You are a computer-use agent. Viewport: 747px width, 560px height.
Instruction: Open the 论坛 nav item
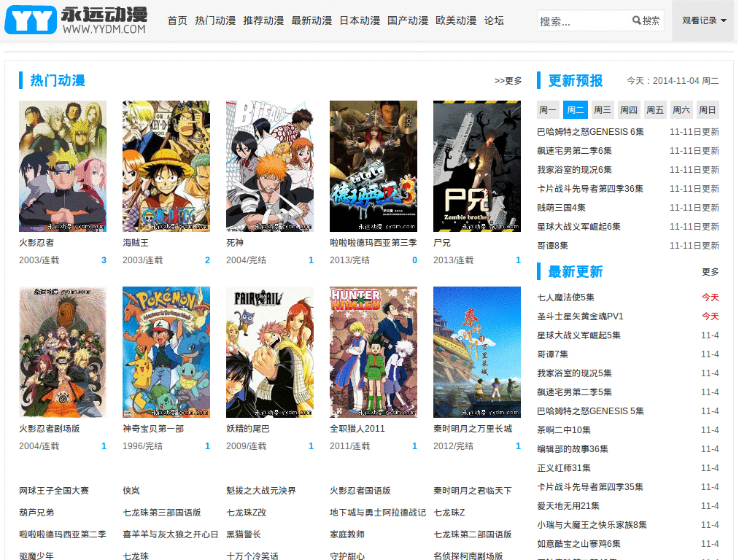pos(494,20)
